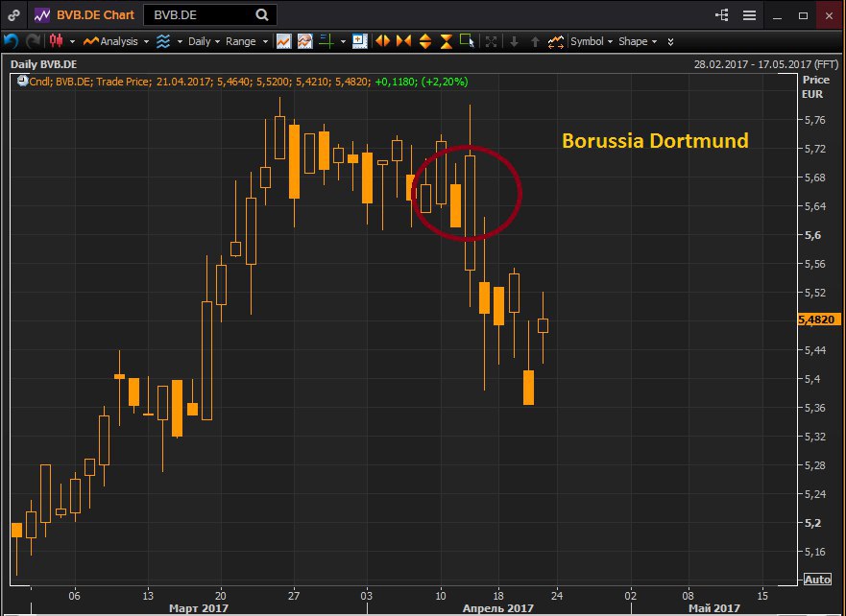
Task: Open the Symbol menu
Action: [587, 41]
